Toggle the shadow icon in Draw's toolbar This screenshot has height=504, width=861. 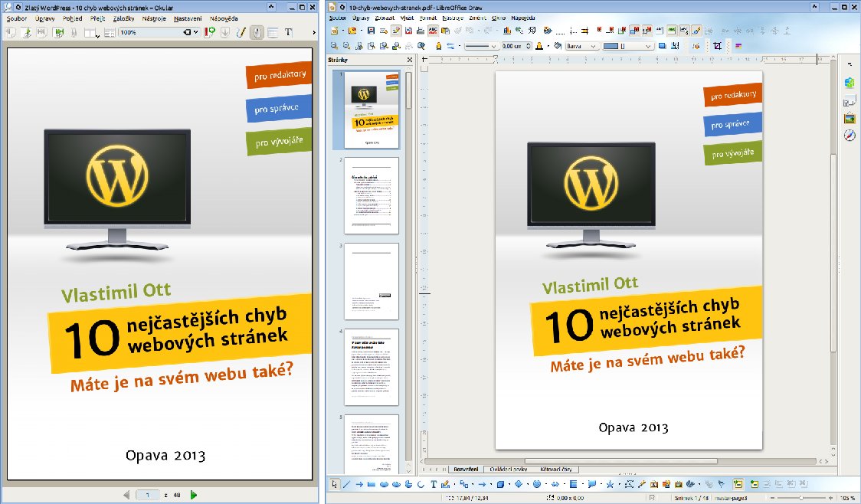(x=663, y=46)
